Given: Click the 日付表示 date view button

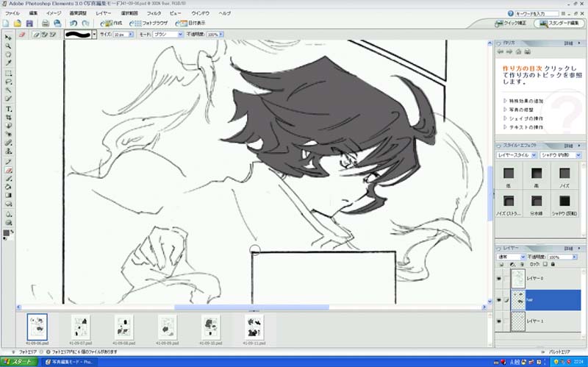Looking at the screenshot, I should click(x=190, y=24).
